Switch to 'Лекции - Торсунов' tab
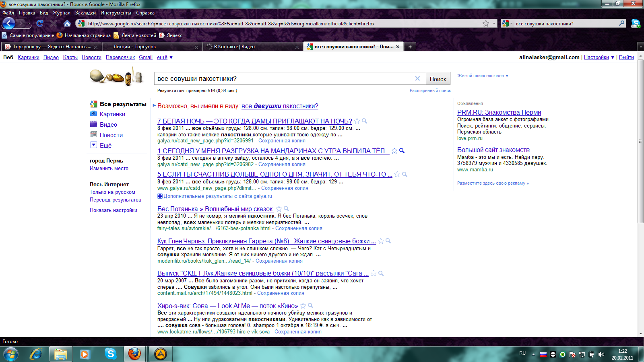The image size is (644, 362). (x=152, y=47)
